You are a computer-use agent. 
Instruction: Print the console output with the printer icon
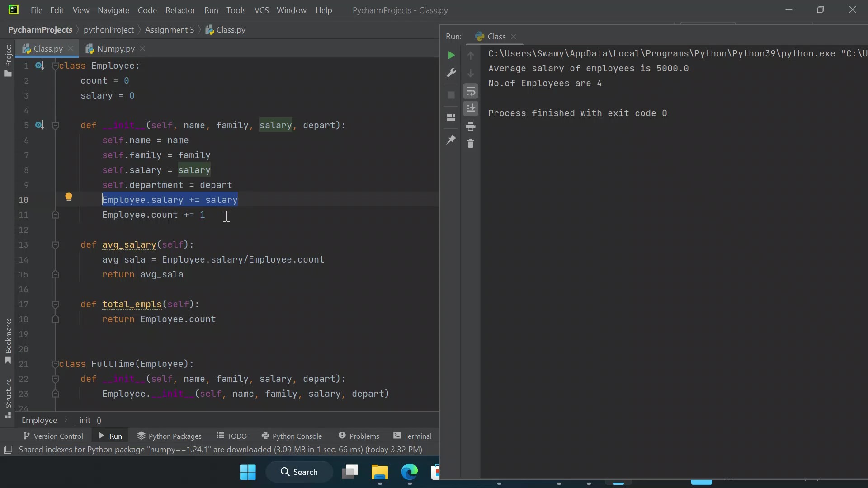(471, 127)
